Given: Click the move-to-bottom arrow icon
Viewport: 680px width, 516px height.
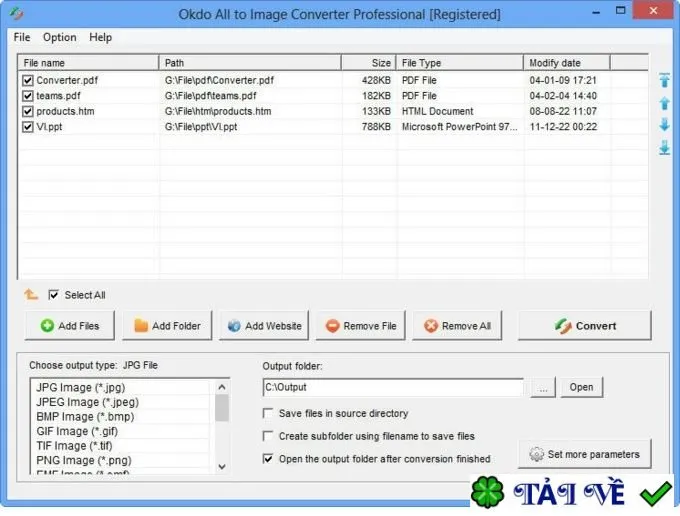Looking at the screenshot, I should coord(664,148).
